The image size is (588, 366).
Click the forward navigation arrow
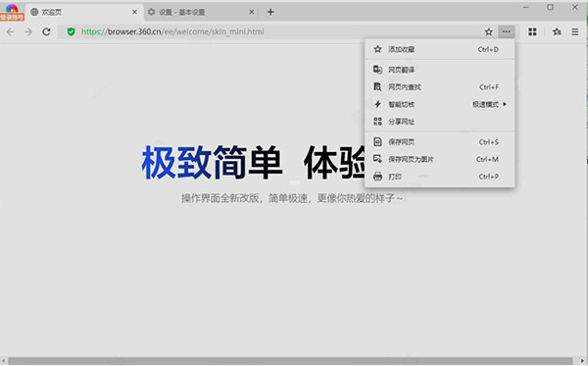(x=28, y=32)
